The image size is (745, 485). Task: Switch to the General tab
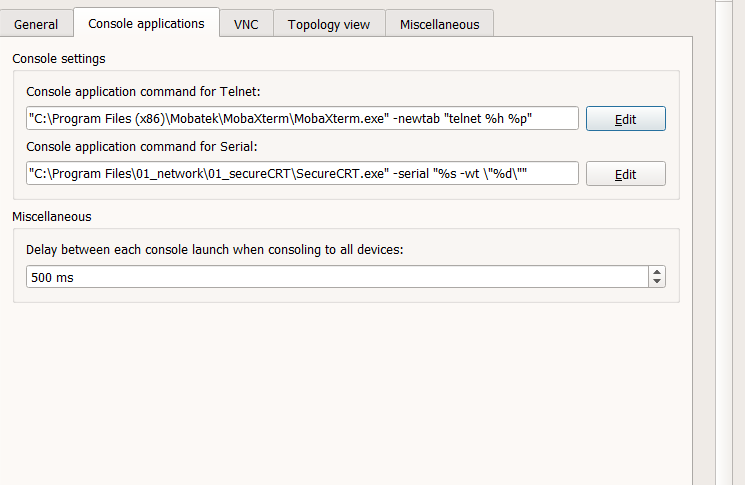36,24
